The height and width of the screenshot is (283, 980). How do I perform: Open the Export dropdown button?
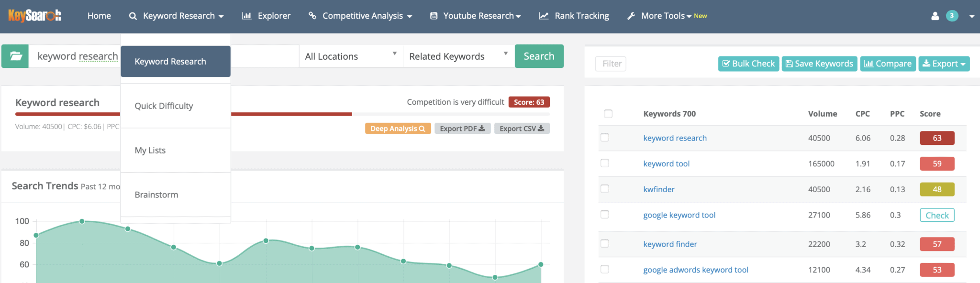[944, 64]
